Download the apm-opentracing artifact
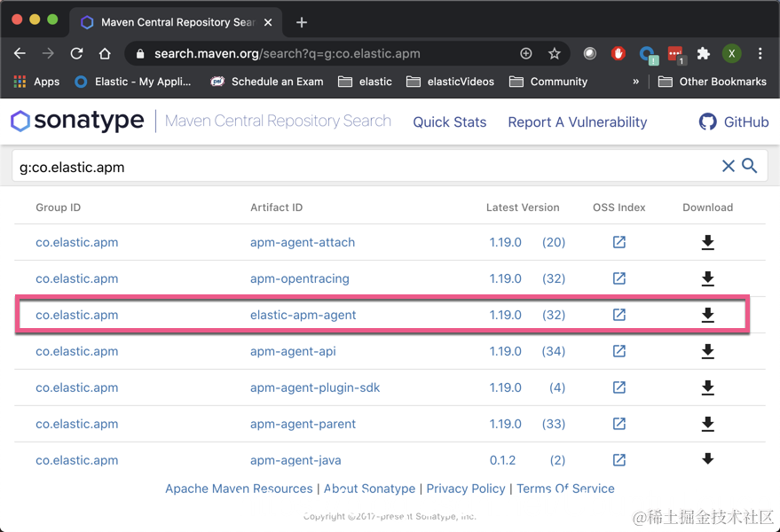The height and width of the screenshot is (532, 780). click(x=707, y=278)
